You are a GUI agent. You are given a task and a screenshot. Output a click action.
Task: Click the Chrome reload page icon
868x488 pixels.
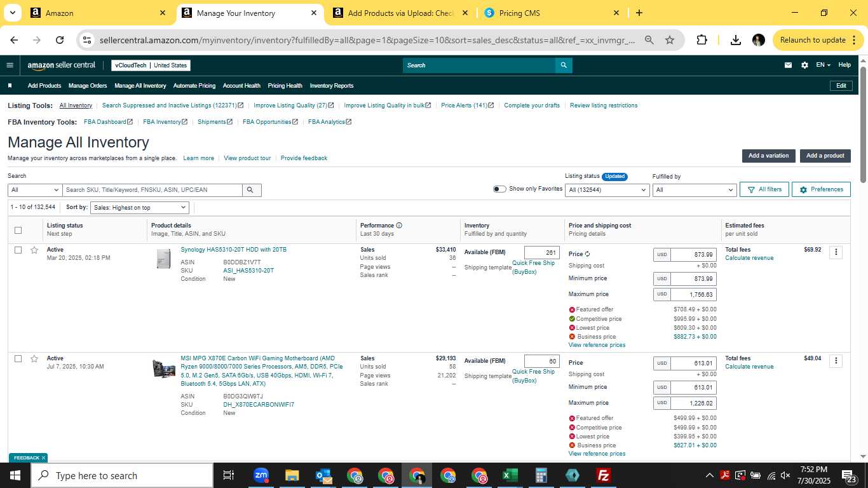60,40
